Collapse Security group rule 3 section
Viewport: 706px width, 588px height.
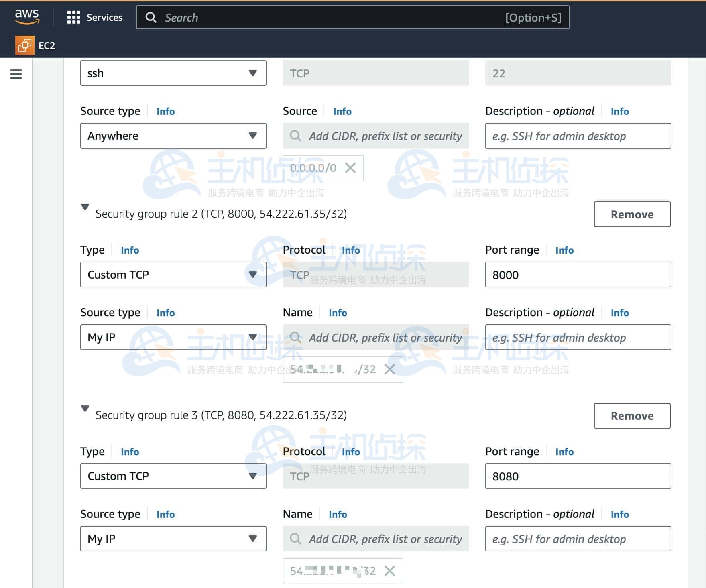[x=85, y=409]
